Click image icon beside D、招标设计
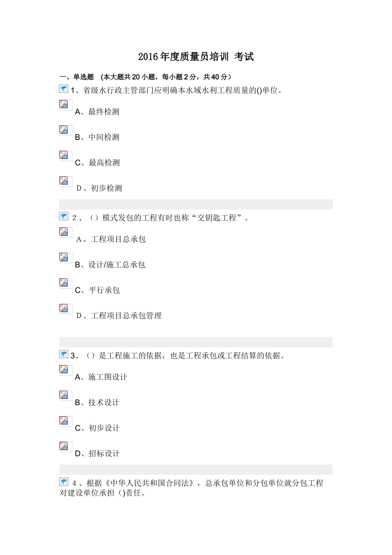The width and height of the screenshot is (392, 555). click(x=64, y=446)
